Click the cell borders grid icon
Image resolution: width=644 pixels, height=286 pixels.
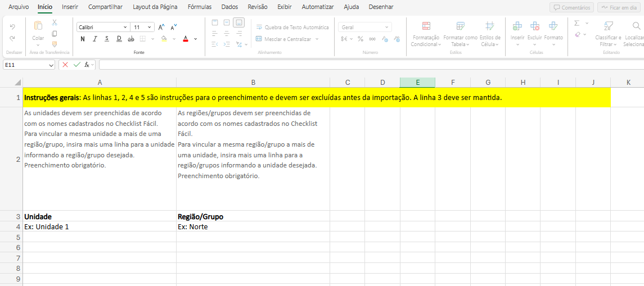coord(143,39)
